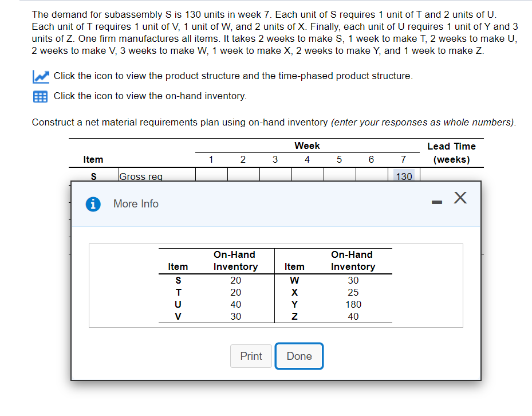Open the on-hand inventory table icon
Image resolution: width=532 pixels, height=416 pixels.
click(x=41, y=96)
